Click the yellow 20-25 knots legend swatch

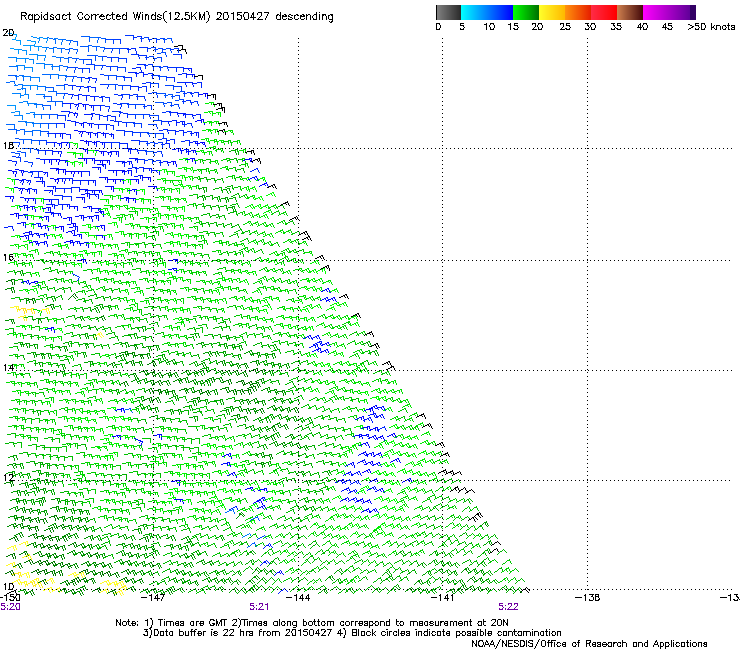click(x=552, y=12)
